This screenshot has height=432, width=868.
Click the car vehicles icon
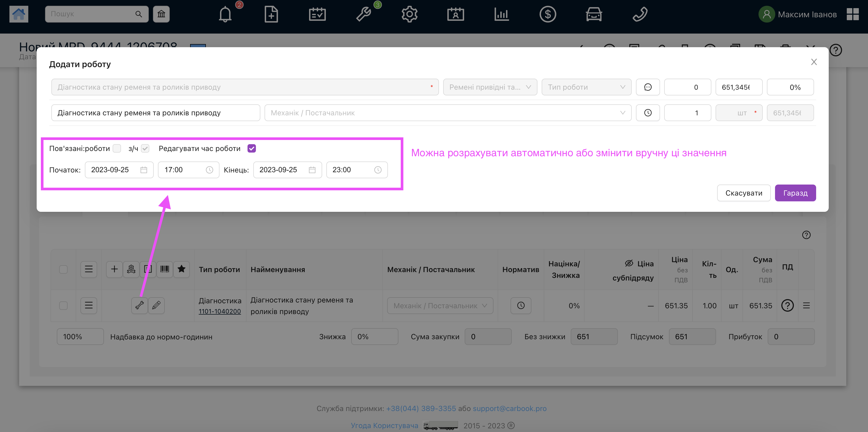pyautogui.click(x=594, y=14)
